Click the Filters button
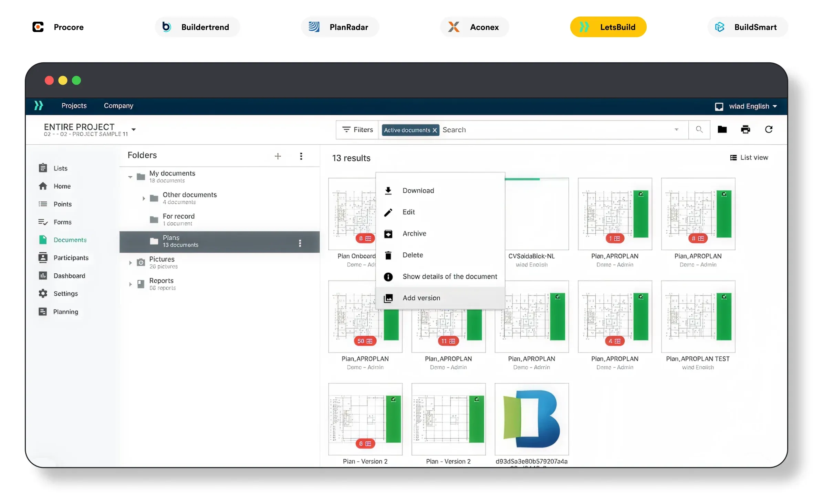The height and width of the screenshot is (504, 813). pos(357,130)
